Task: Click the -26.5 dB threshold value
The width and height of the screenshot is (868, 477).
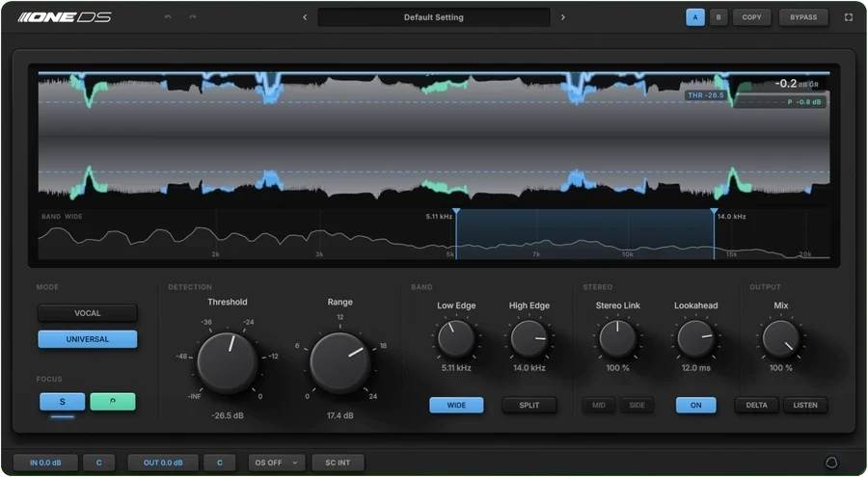Action: 228,415
